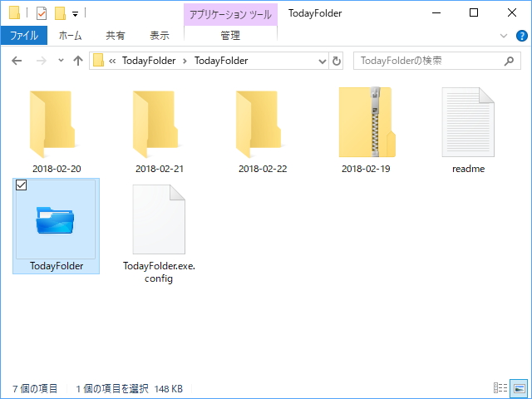Open the recent locations dropdown arrow

[x=61, y=61]
